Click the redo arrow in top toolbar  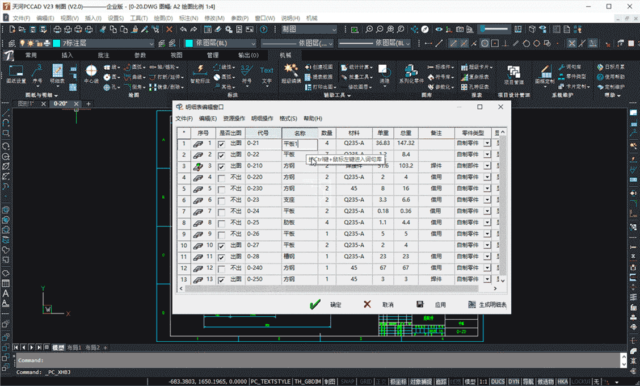click(x=193, y=29)
